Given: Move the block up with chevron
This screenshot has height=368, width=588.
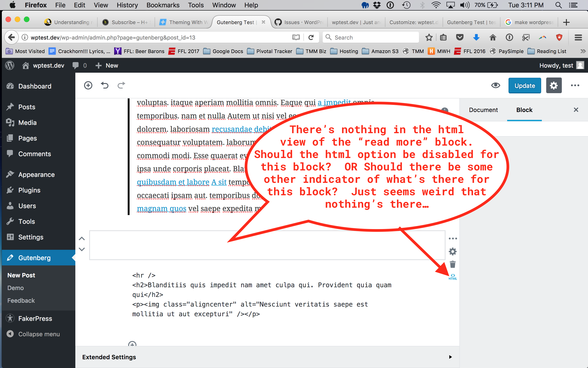Looking at the screenshot, I should click(x=82, y=239).
